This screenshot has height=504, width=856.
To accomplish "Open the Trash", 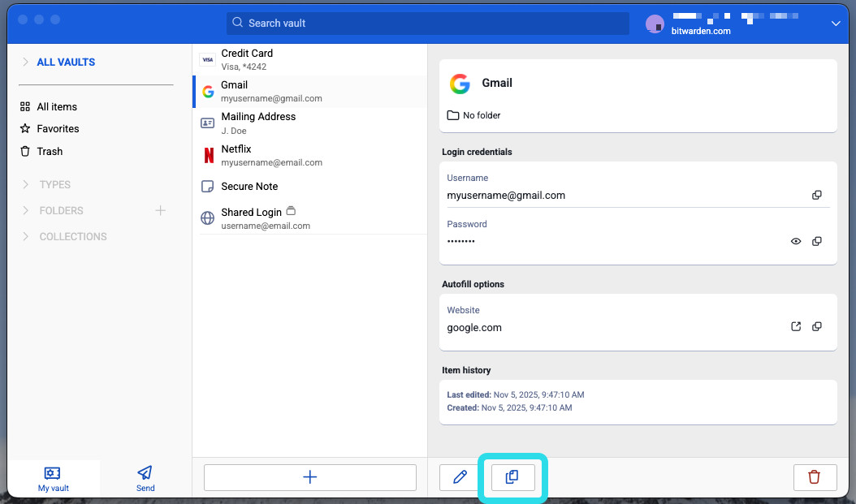I will pyautogui.click(x=50, y=152).
